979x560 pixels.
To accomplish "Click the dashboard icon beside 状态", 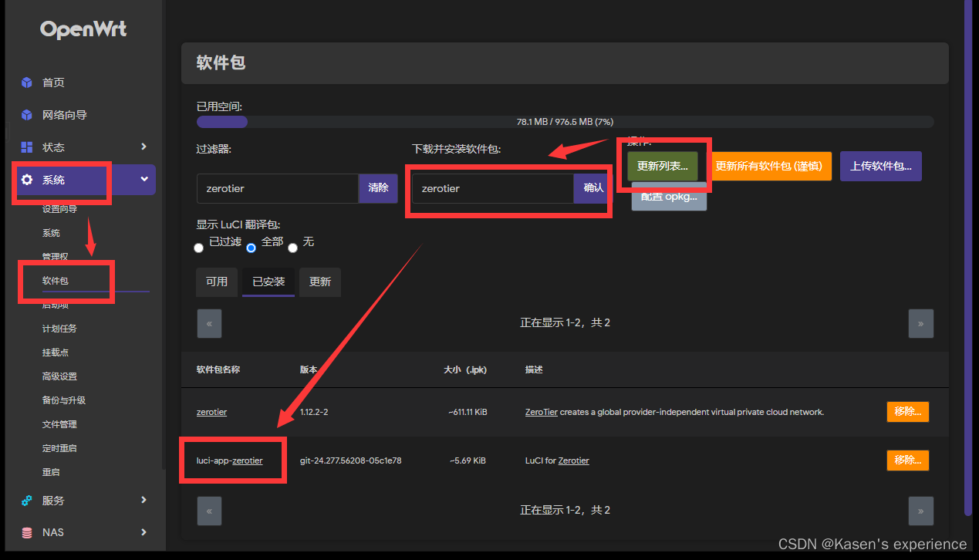I will [x=27, y=147].
